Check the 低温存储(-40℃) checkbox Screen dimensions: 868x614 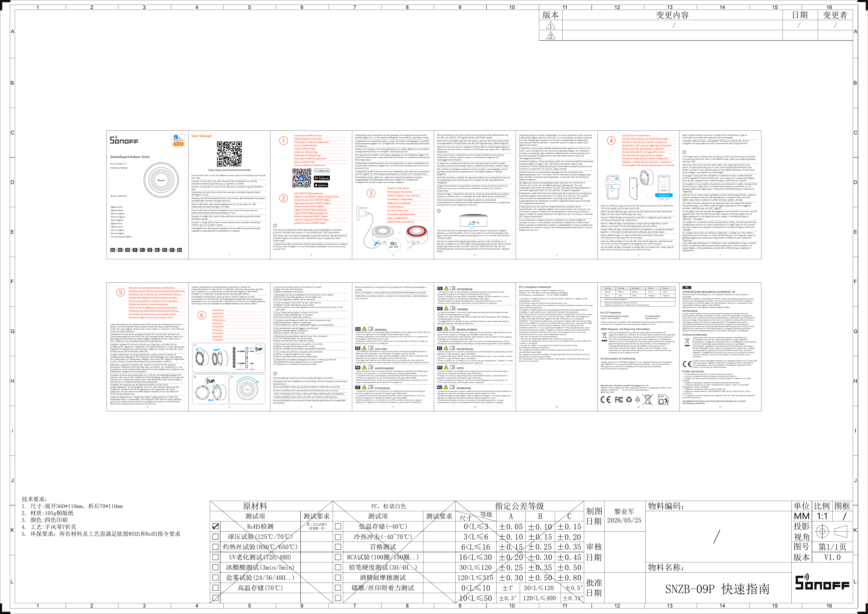338,526
